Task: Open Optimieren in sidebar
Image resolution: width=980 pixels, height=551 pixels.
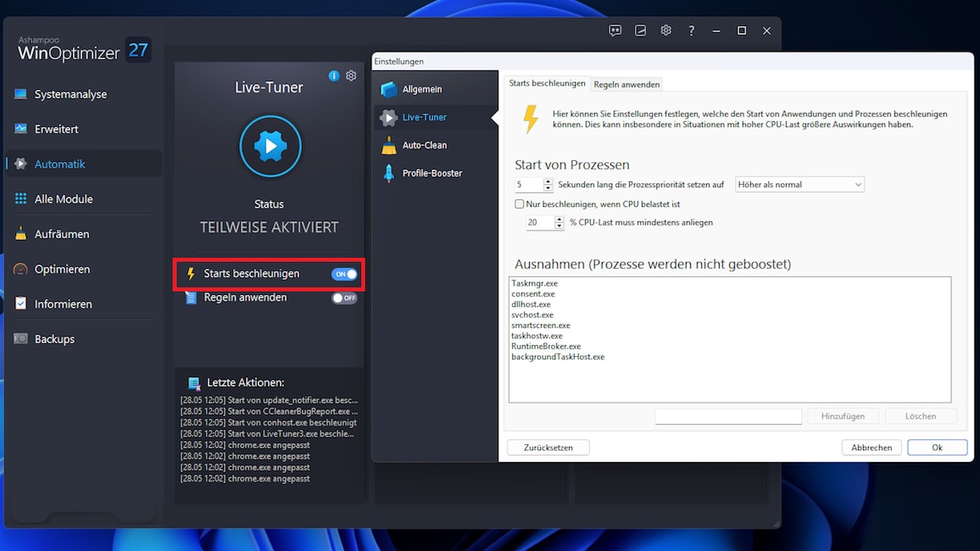Action: point(83,269)
